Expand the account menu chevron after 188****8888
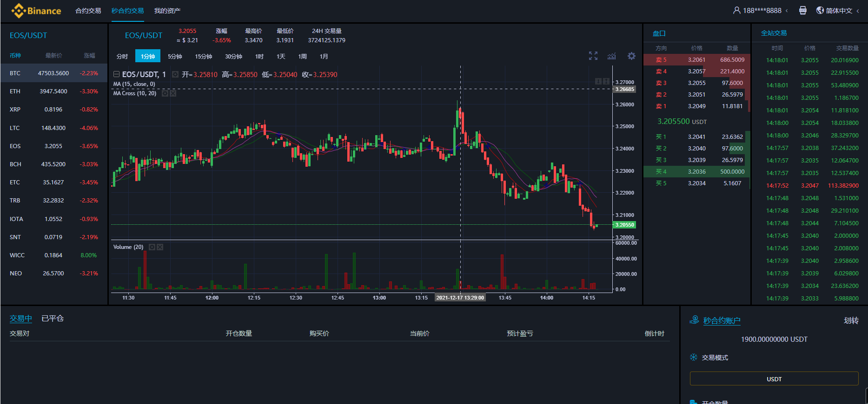868x404 pixels. click(787, 11)
